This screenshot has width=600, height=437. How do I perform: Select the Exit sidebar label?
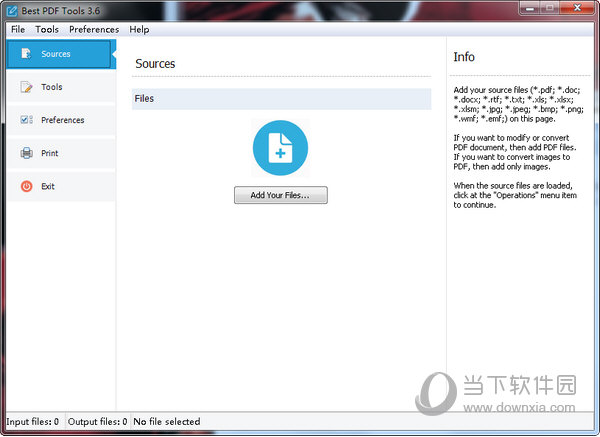tap(48, 186)
